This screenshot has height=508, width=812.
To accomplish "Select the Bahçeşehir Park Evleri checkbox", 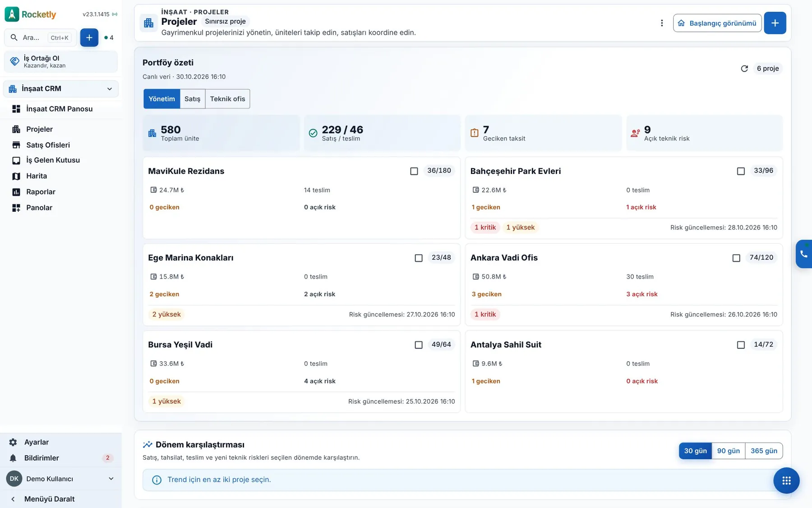I will (741, 171).
